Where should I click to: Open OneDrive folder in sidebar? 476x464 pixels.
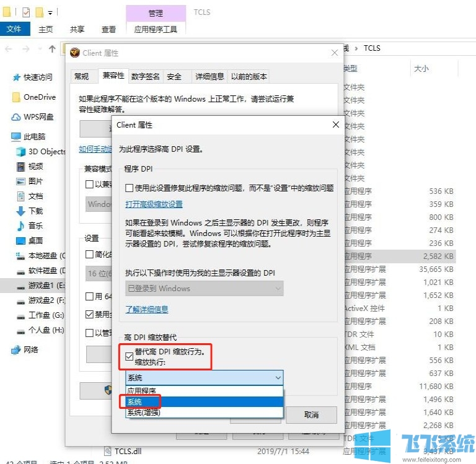tap(34, 97)
